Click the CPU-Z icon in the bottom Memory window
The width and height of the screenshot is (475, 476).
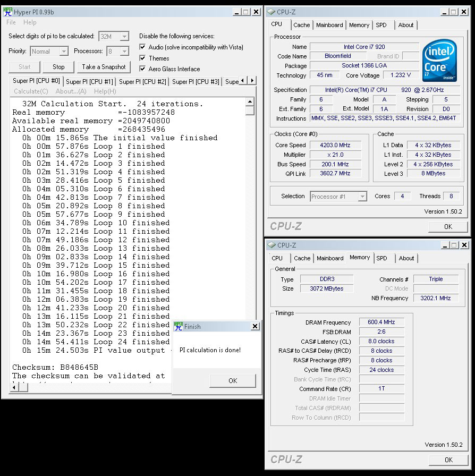click(x=271, y=245)
